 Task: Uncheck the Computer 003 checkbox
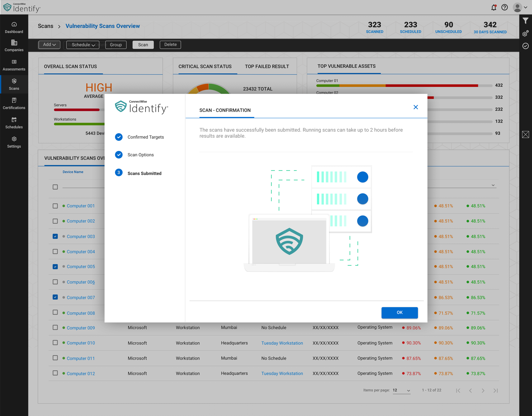[x=55, y=236]
